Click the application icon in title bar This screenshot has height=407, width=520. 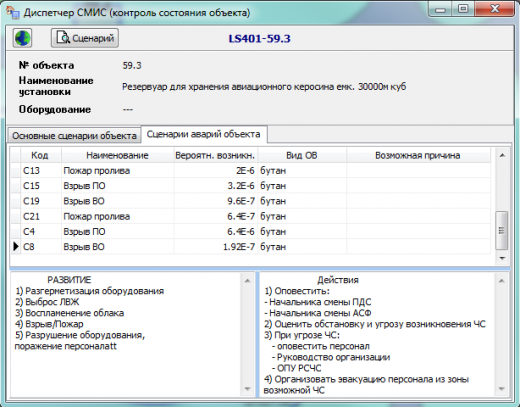13,13
